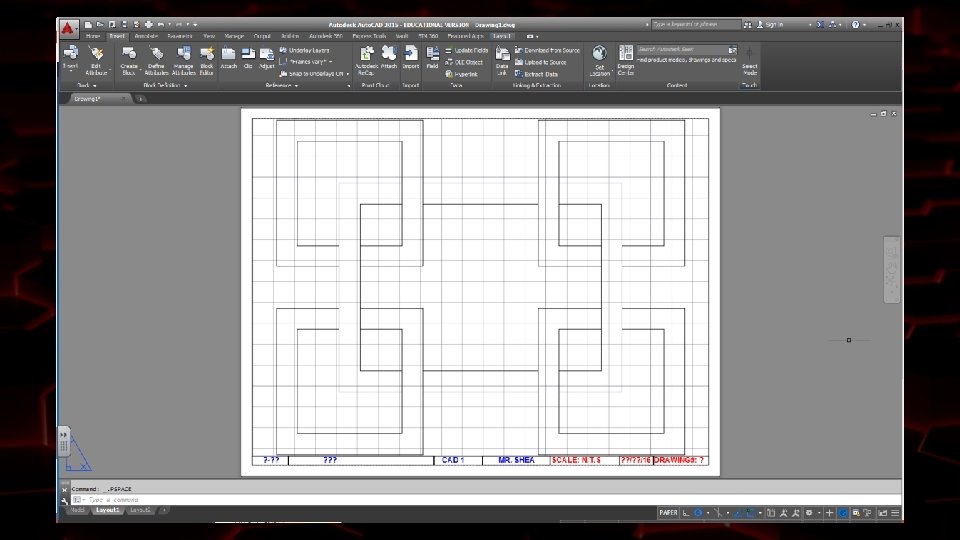Screen dimensions: 960x540
Task: Click the Save icon in Quick Access toolbar
Action: [112, 24]
